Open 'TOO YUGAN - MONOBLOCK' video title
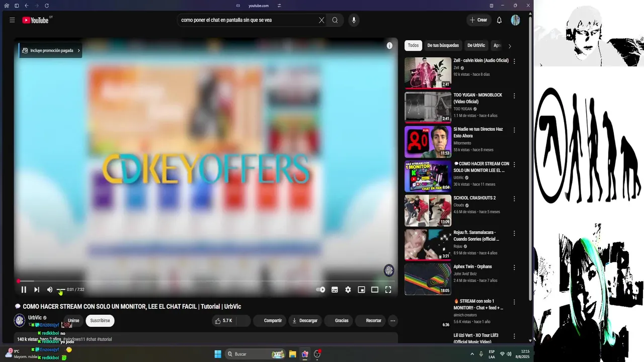644x362 pixels. pos(477,98)
